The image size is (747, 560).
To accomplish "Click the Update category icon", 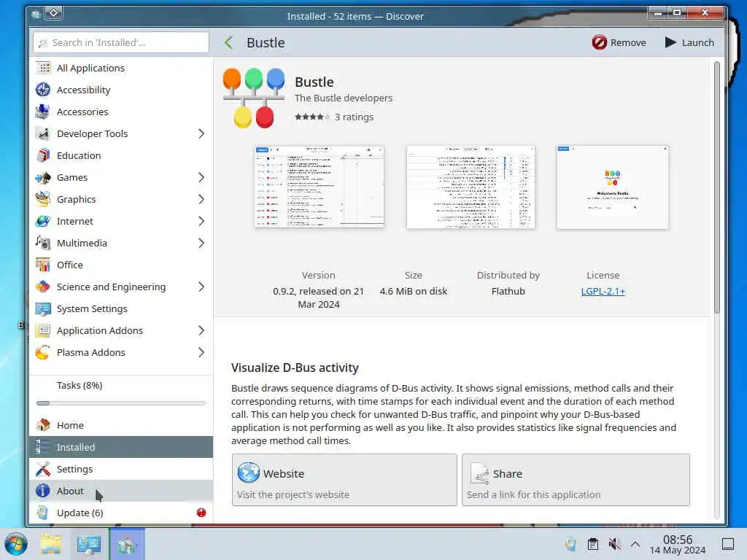I will point(43,513).
